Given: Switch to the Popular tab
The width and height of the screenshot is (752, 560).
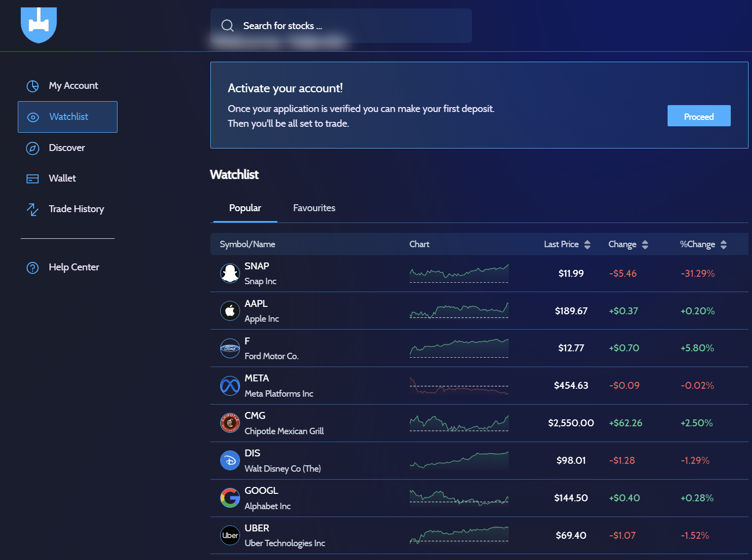Looking at the screenshot, I should pos(245,208).
